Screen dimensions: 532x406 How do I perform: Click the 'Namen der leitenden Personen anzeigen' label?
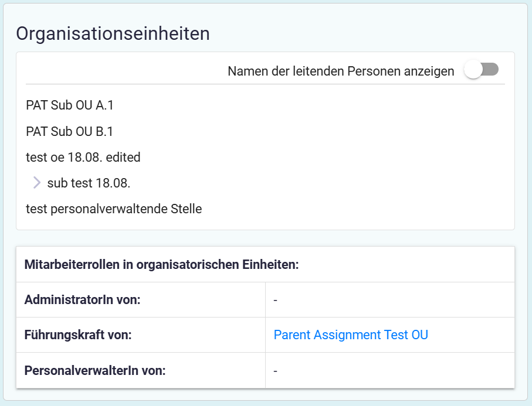341,71
